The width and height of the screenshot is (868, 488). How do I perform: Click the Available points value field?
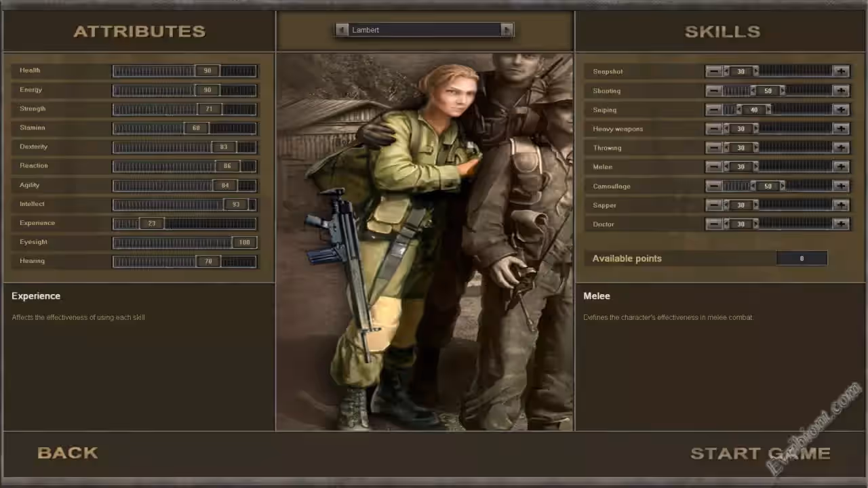[x=802, y=258]
